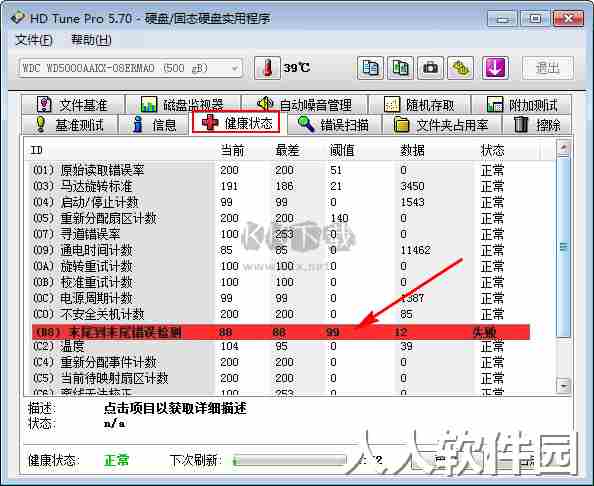Select the (09) 通电时间计数 row
594x486 pixels.
pyautogui.click(x=280, y=250)
